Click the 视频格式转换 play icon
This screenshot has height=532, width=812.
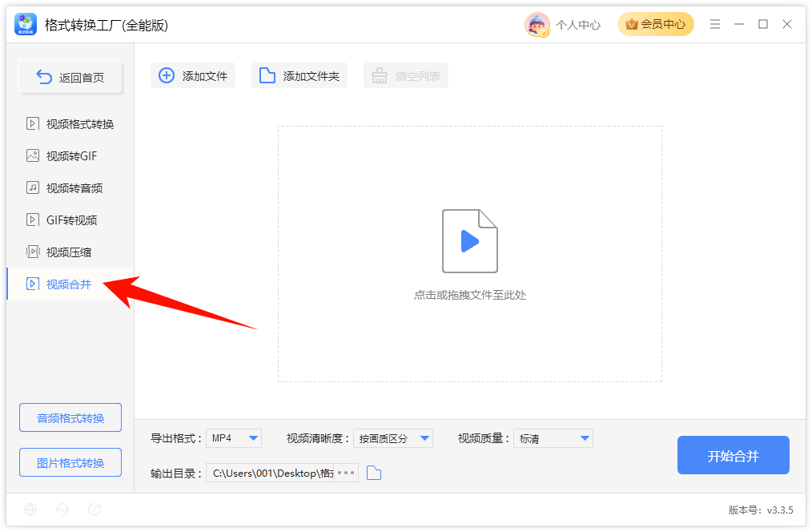coord(33,124)
